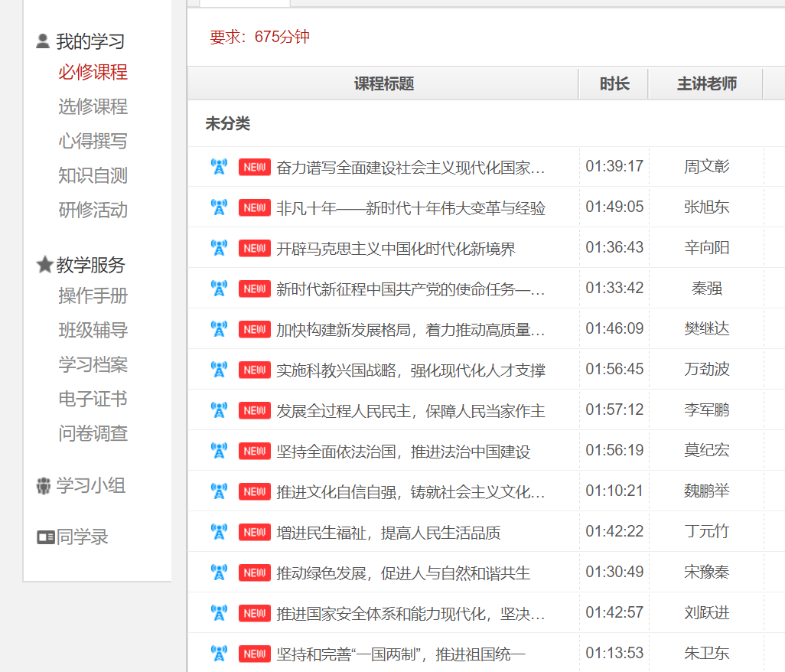Click broadcast icon for 增进民生福祉 course
Viewport: 785px width, 672px height.
click(x=219, y=532)
